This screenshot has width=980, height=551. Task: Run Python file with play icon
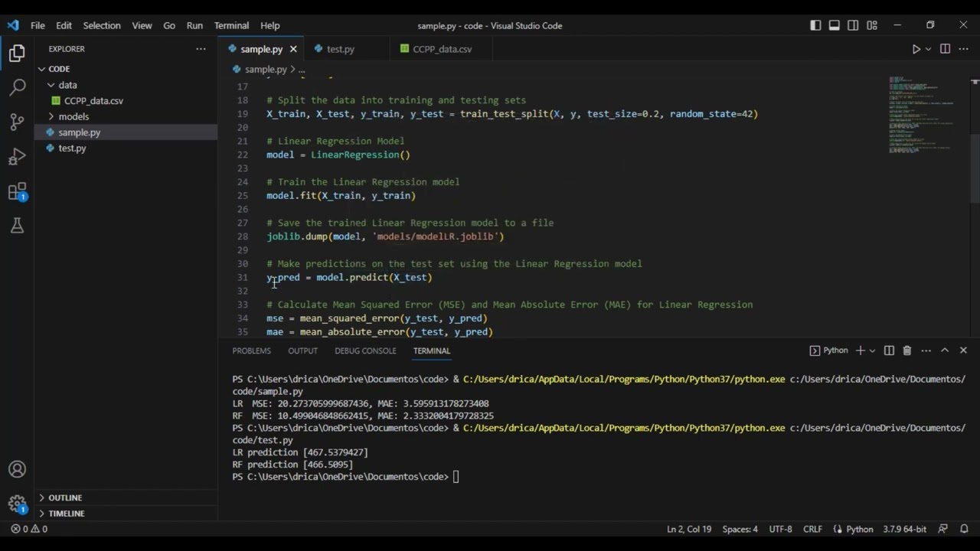tap(916, 49)
